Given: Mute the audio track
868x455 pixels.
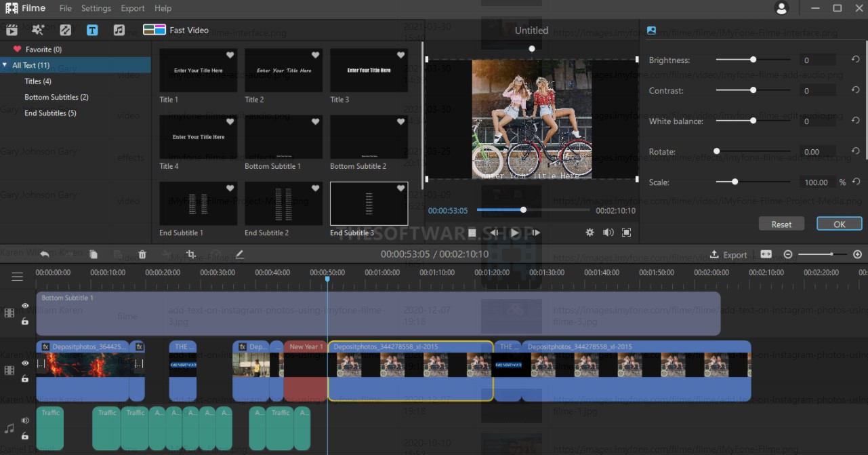Looking at the screenshot, I should tap(25, 420).
